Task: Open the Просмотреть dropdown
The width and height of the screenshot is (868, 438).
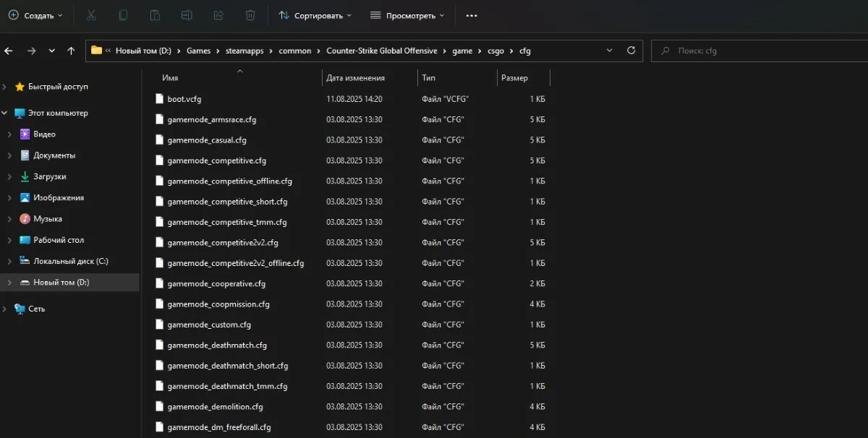Action: [407, 15]
